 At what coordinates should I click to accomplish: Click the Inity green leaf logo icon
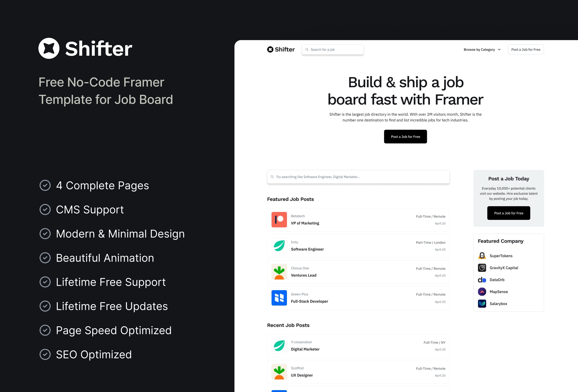point(279,246)
